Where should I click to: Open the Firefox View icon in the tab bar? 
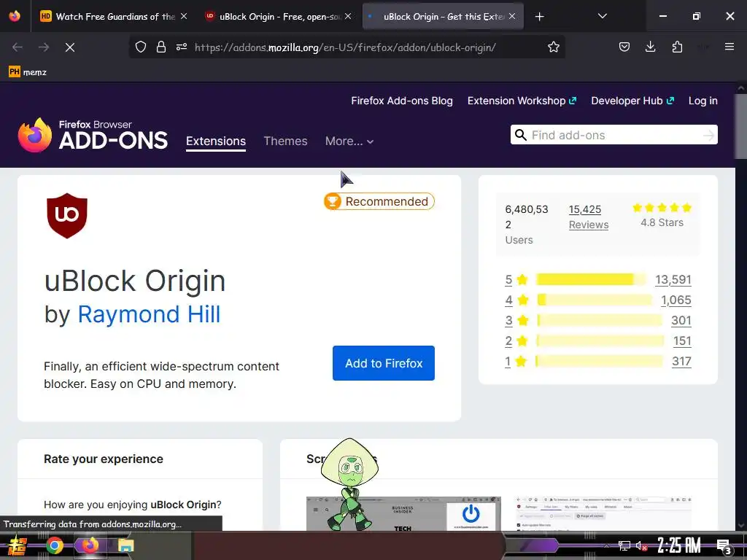15,16
